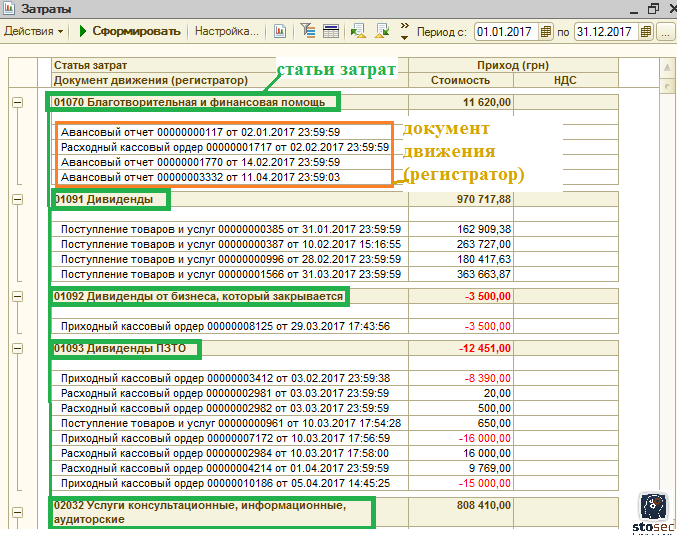Image resolution: width=677 pixels, height=540 pixels.
Task: Expand toolbar overflow chevron
Action: click(405, 31)
